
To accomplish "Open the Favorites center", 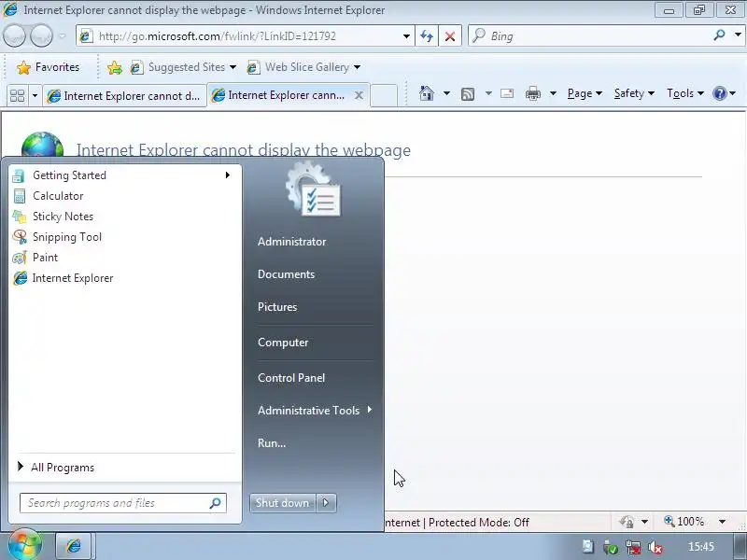I will point(48,67).
